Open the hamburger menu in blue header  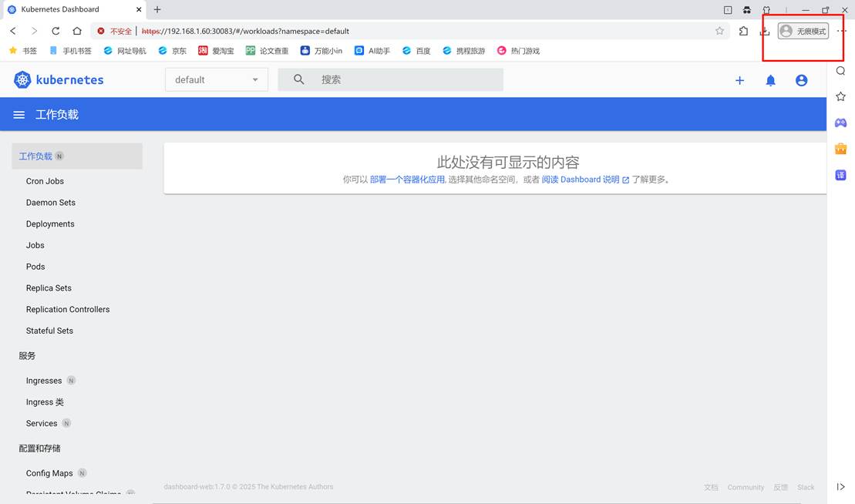[x=19, y=115]
